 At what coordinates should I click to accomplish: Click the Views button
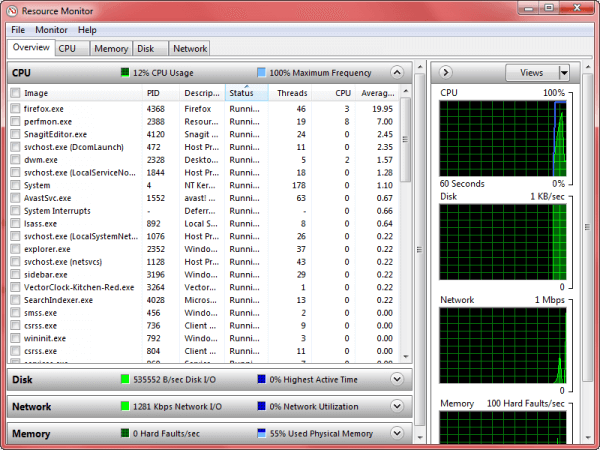point(532,73)
